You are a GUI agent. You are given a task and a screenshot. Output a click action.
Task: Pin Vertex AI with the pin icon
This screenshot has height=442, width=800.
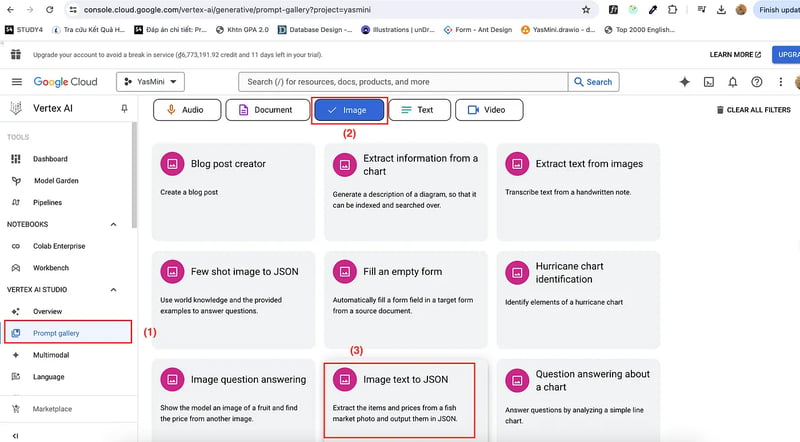(x=124, y=108)
